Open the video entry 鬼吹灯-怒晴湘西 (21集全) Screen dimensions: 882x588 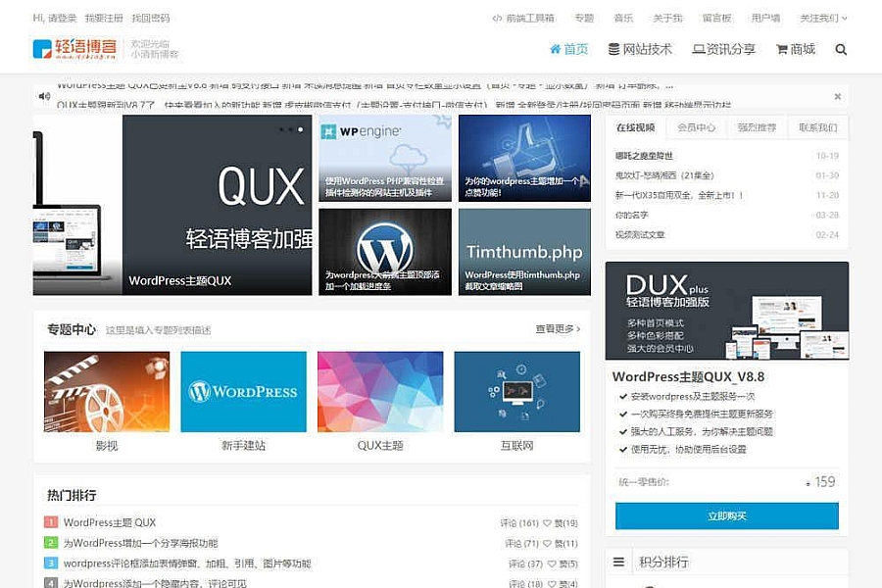tap(664, 175)
